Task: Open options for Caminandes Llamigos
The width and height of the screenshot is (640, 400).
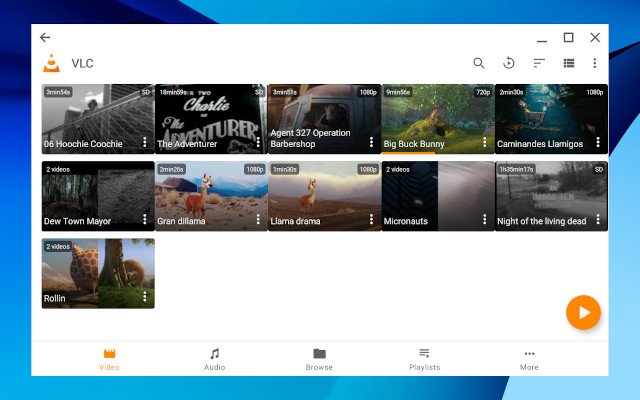Action: (598, 142)
